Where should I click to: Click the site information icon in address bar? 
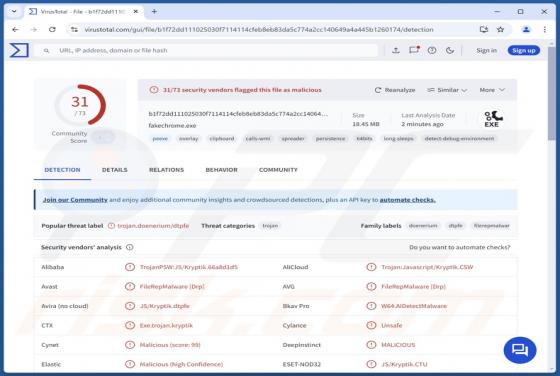pos(74,30)
